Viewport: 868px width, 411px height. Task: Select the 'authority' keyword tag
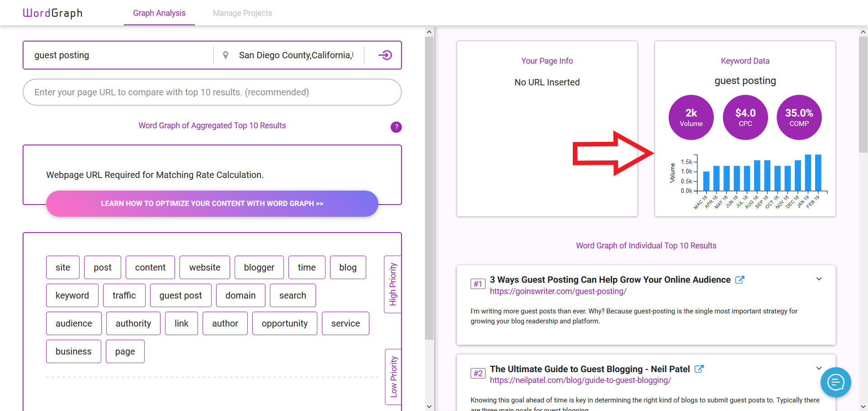[x=133, y=323]
